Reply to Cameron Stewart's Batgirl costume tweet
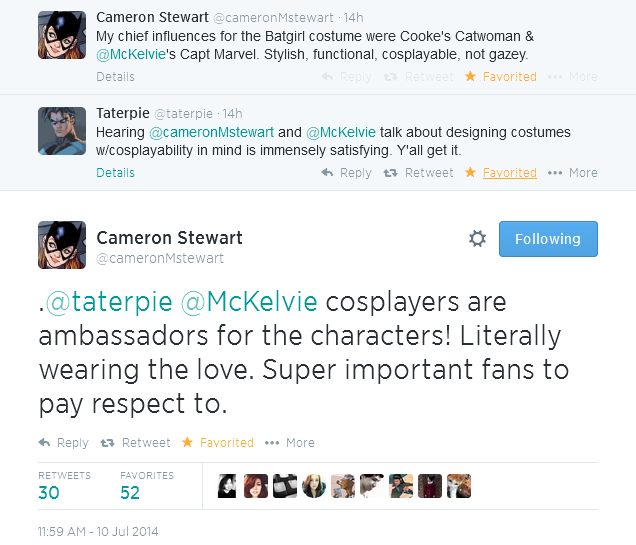Viewport: 636px width, 545px height. 345,77
